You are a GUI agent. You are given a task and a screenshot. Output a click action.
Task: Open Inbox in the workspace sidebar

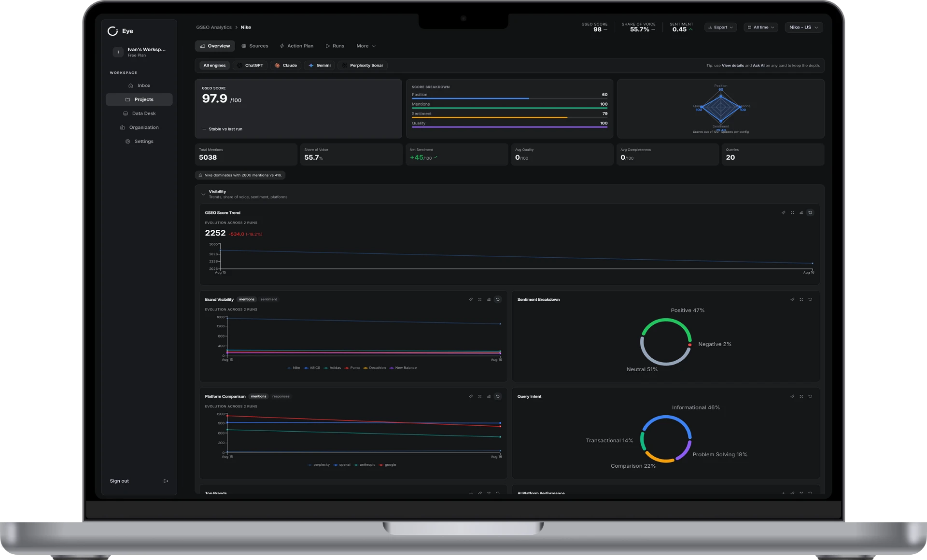[139, 85]
